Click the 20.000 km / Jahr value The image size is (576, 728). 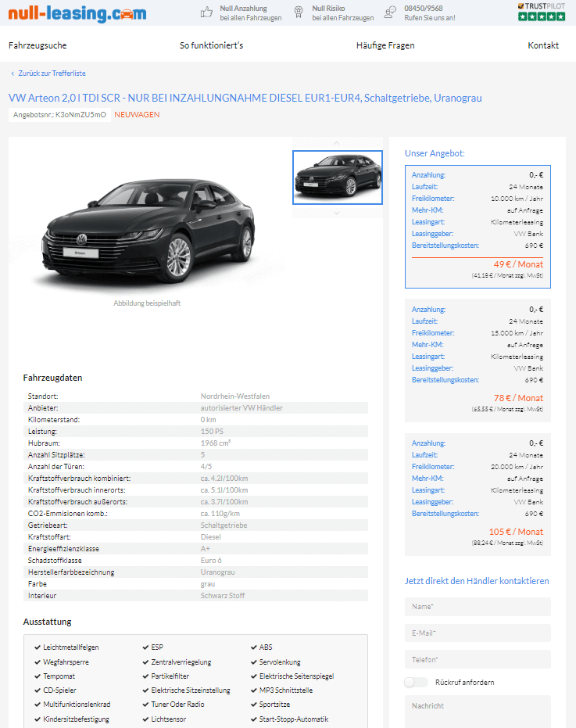(x=517, y=467)
